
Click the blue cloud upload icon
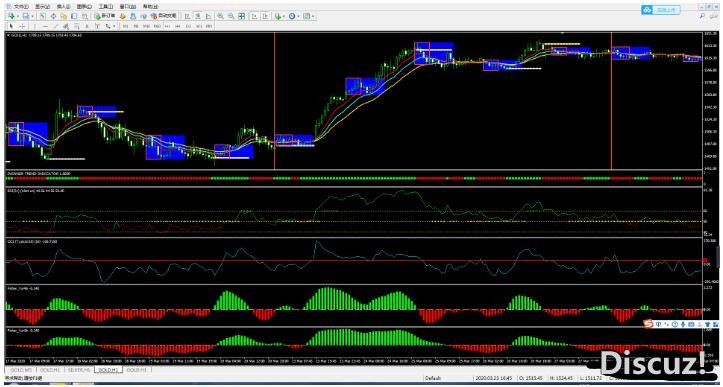(x=647, y=9)
